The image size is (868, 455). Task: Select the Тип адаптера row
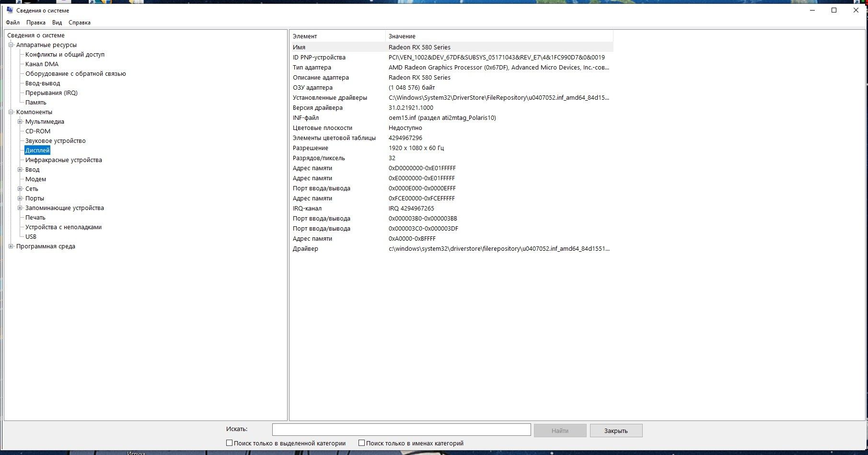tap(451, 67)
